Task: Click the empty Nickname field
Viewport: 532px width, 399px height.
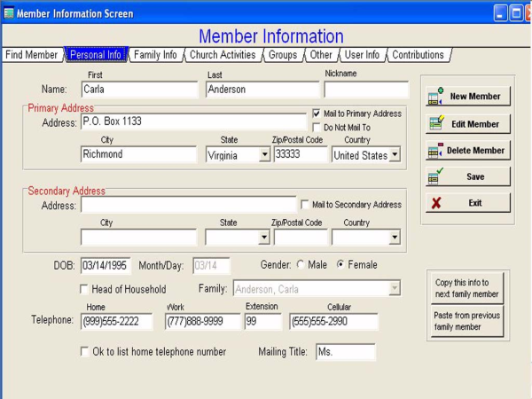Action: point(366,90)
